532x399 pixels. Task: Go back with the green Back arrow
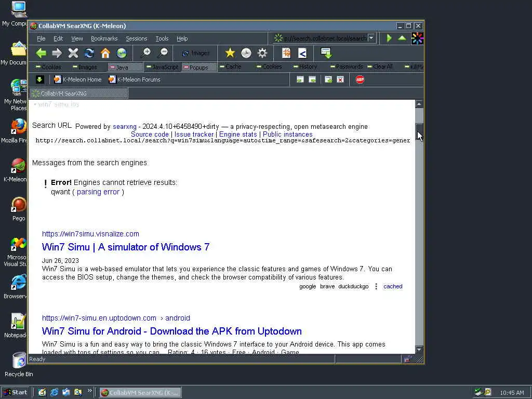[41, 53]
